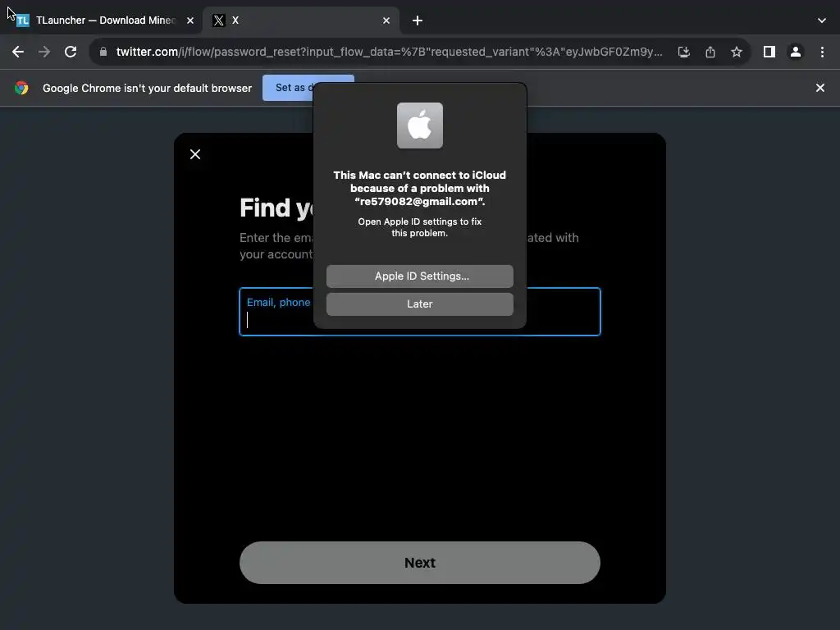Dismiss the default browser notification bar

(820, 88)
